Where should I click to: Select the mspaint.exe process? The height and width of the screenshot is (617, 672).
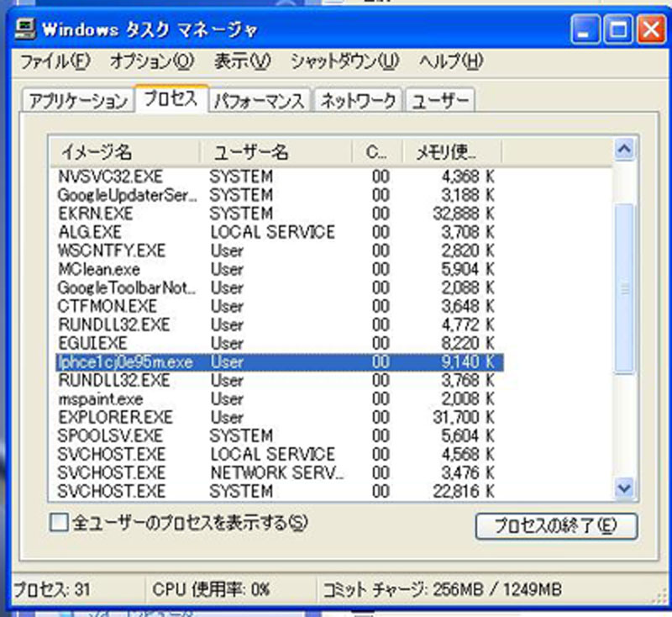tap(280, 398)
